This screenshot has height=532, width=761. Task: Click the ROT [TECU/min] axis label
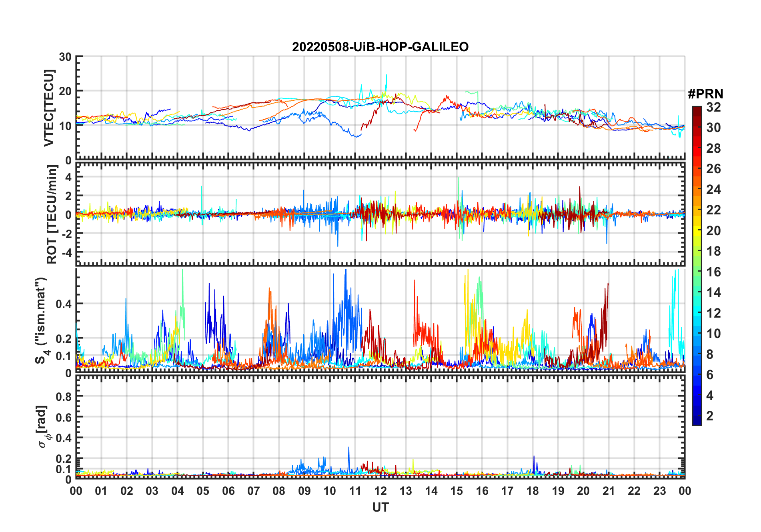(52, 214)
